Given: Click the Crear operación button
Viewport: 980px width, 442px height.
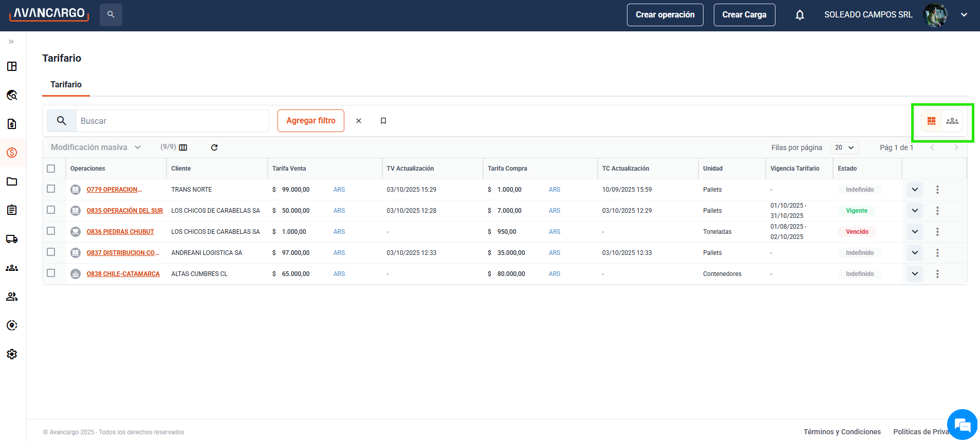Looking at the screenshot, I should [x=664, y=15].
